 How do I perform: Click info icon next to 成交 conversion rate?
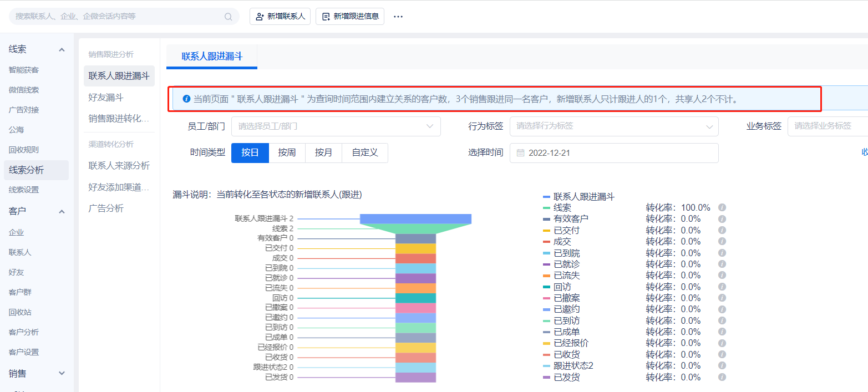point(722,241)
